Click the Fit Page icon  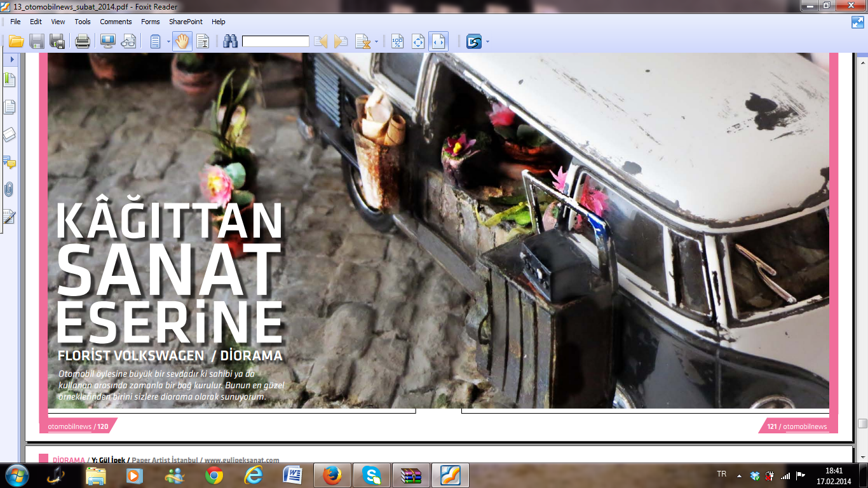pos(417,42)
